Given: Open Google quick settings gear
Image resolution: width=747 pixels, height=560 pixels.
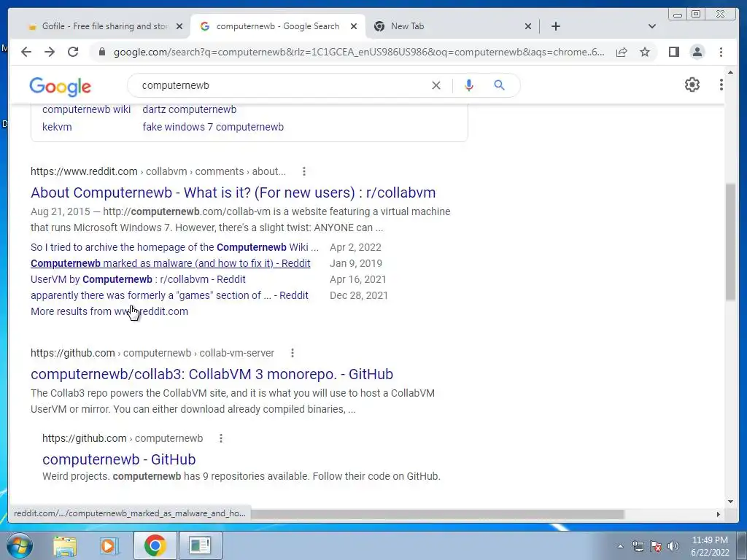Looking at the screenshot, I should click(x=692, y=85).
